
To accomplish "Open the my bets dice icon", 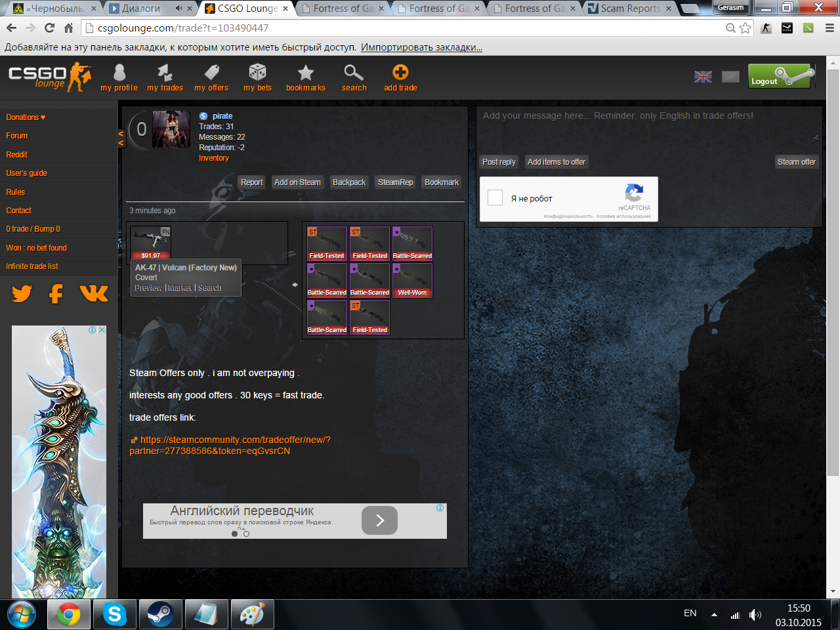I will coord(257,72).
